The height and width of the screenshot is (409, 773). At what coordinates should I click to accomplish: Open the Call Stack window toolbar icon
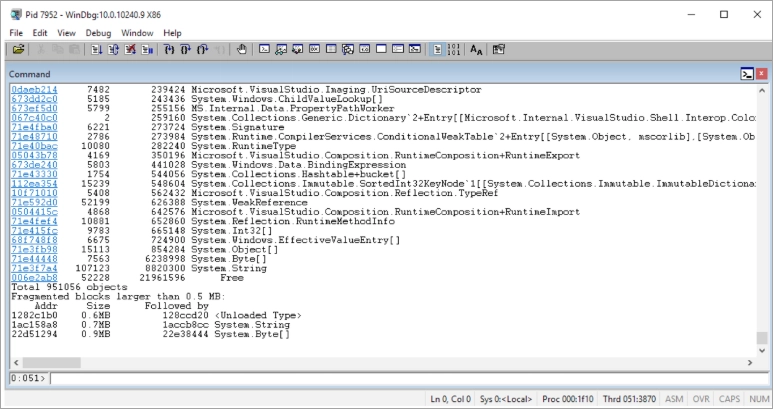[x=348, y=49]
